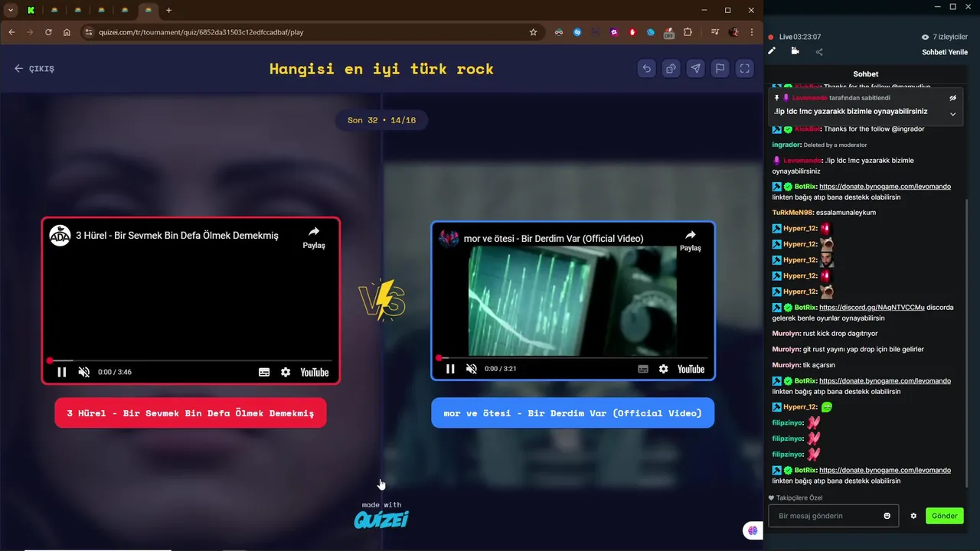Screen dimensions: 980x551
Task: Click the copy link icon in Quizei header
Action: [671, 68]
